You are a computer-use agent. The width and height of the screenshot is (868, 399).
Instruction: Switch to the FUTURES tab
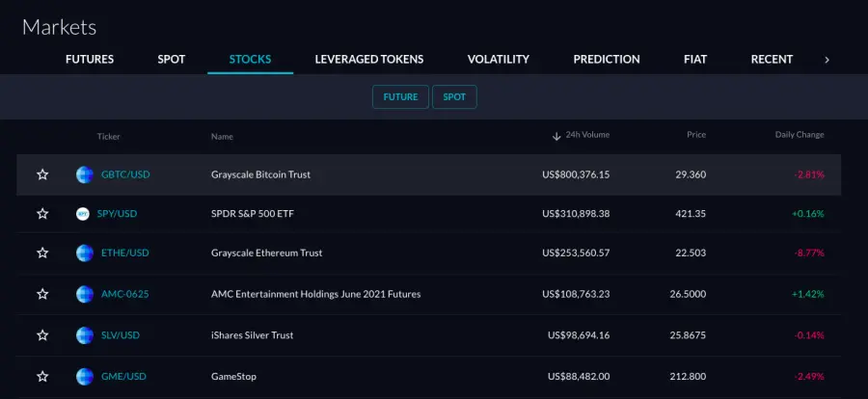click(x=90, y=59)
